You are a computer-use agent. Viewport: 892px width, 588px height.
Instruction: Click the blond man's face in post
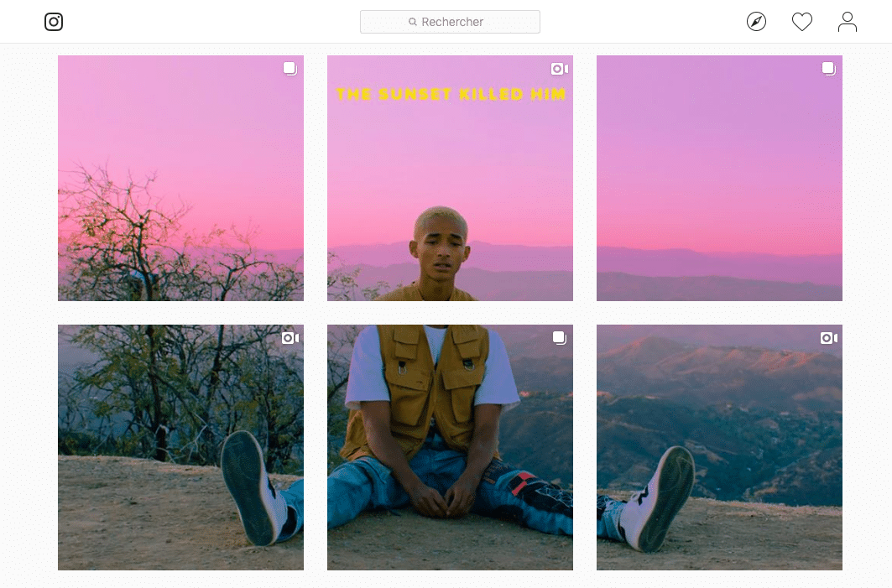[441, 248]
